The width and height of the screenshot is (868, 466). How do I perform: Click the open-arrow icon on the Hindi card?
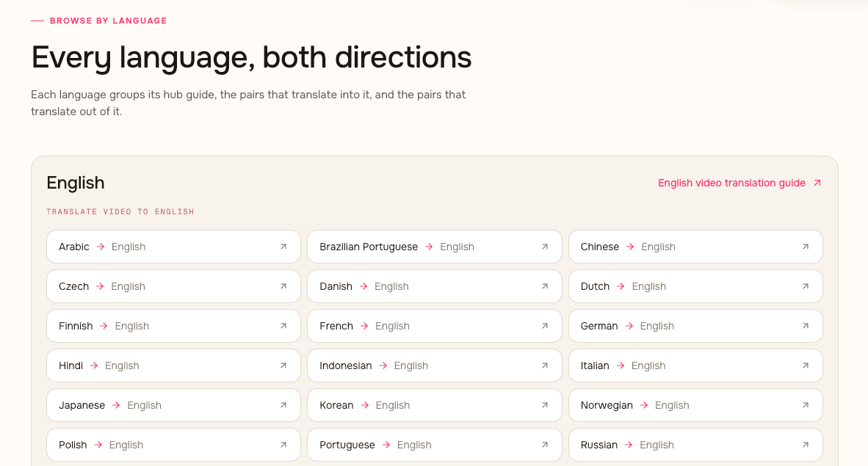(x=283, y=365)
